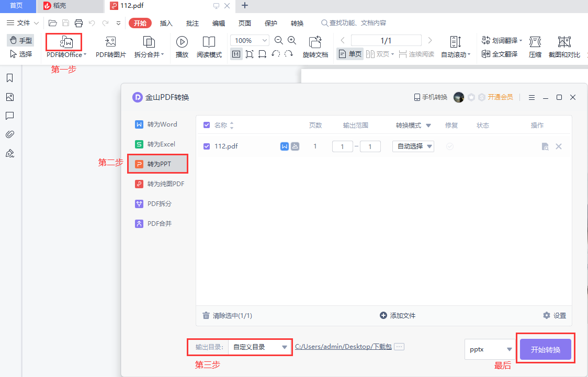The width and height of the screenshot is (588, 377).
Task: Click 开通会员 link
Action: (500, 97)
